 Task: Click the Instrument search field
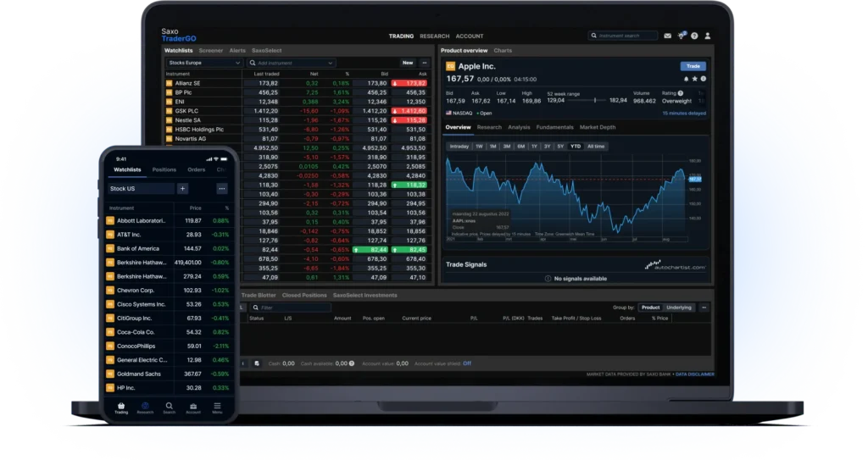click(623, 36)
